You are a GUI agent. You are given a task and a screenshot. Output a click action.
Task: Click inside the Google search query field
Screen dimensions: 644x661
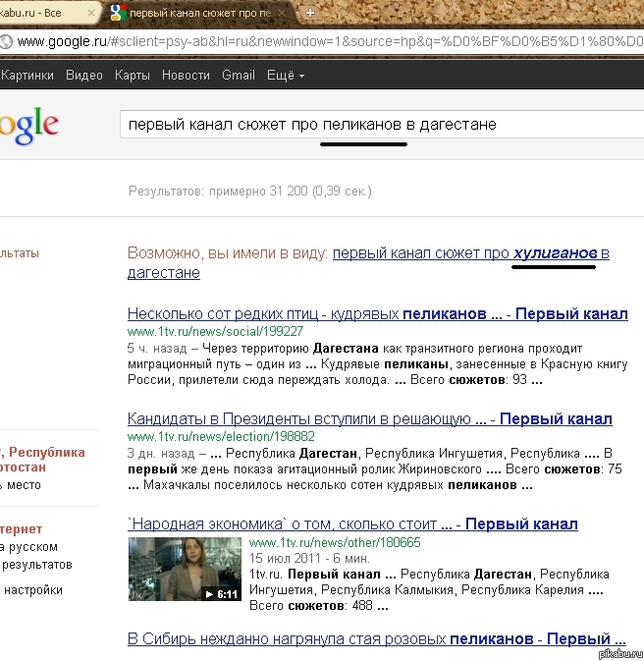pos(382,125)
